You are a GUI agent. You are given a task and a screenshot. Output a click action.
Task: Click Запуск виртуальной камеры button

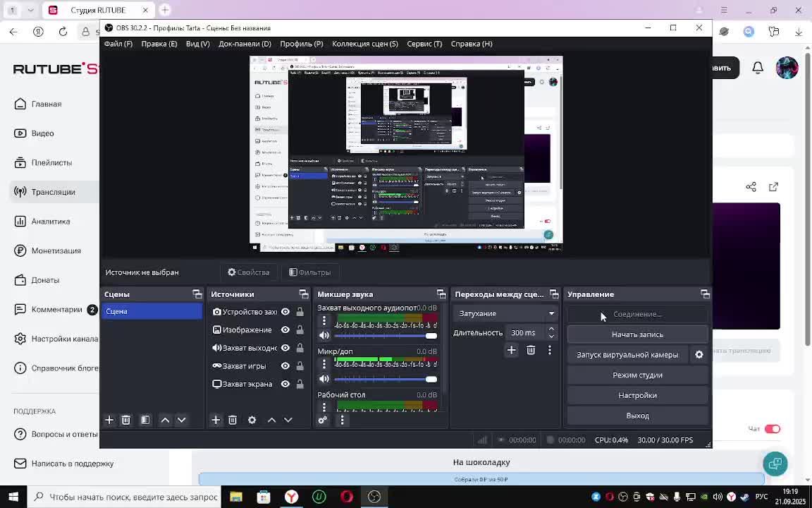pos(627,355)
